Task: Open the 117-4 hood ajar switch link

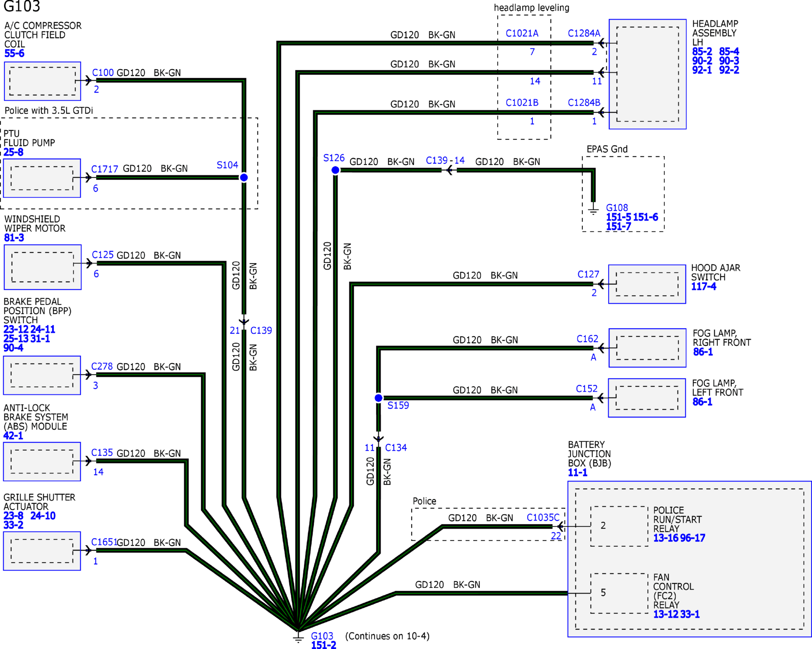Action: coord(703,286)
